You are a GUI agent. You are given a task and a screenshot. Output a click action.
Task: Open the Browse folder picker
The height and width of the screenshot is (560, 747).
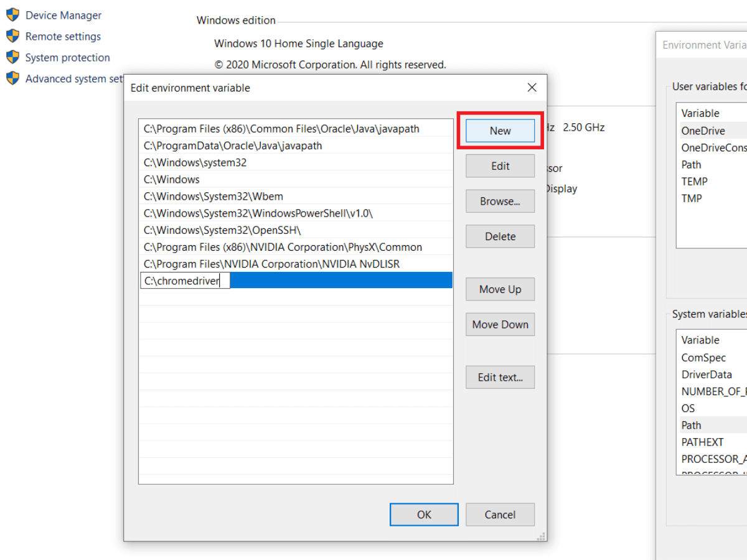500,201
